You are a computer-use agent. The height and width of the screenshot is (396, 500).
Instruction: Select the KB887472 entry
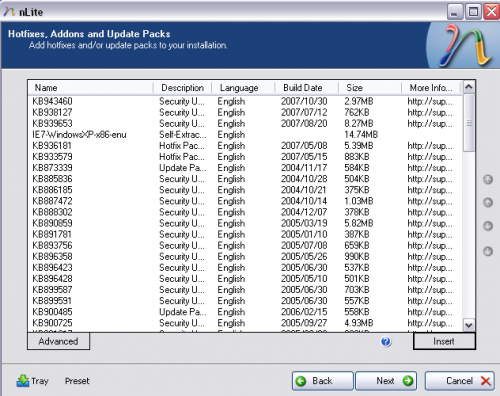(245, 201)
